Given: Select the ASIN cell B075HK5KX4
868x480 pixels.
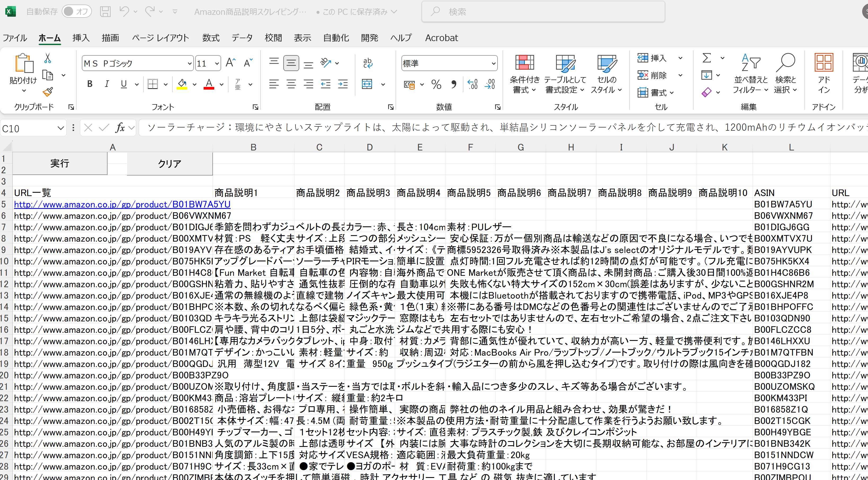Looking at the screenshot, I should point(791,261).
